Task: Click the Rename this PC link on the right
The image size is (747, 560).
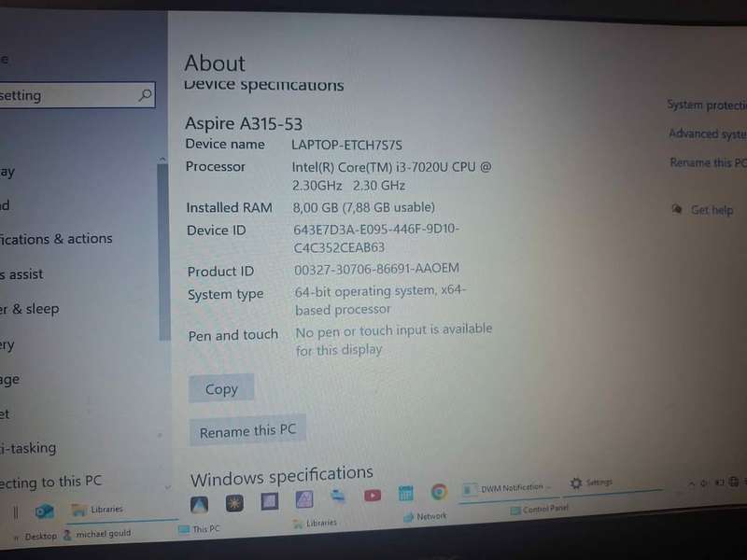Action: click(x=708, y=162)
